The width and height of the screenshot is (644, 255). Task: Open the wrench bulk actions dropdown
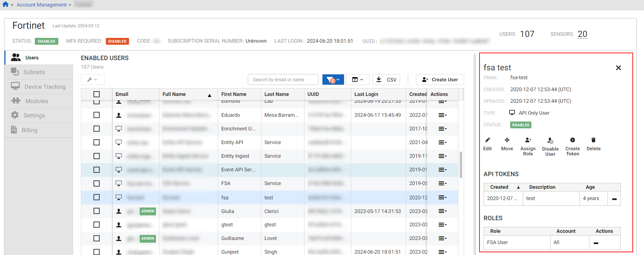pos(92,80)
